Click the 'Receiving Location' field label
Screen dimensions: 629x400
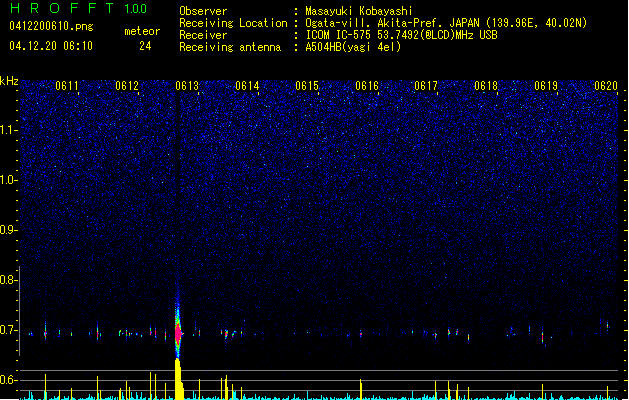point(233,23)
